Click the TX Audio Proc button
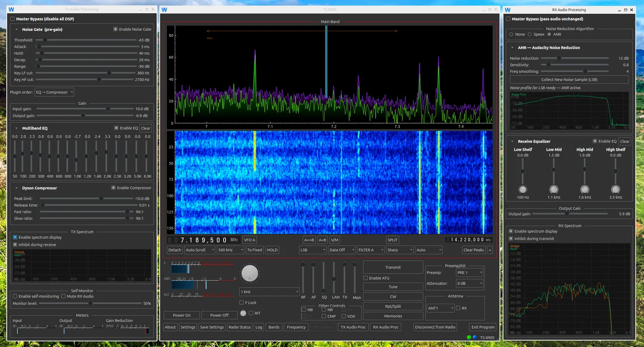The image size is (644, 347). click(353, 327)
